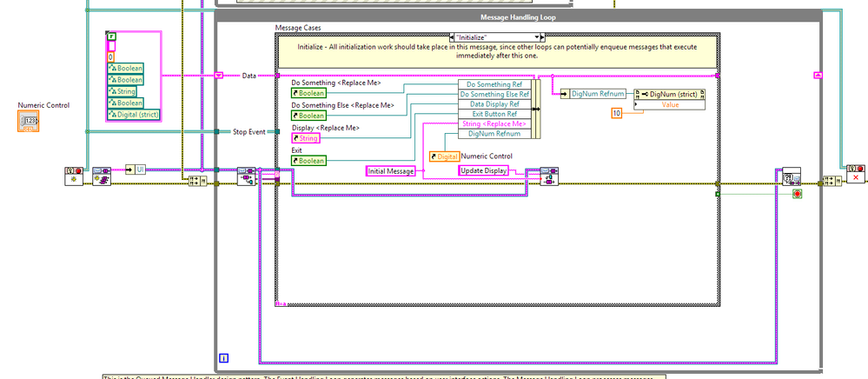
Task: Go to next case using right arrow
Action: [x=542, y=37]
